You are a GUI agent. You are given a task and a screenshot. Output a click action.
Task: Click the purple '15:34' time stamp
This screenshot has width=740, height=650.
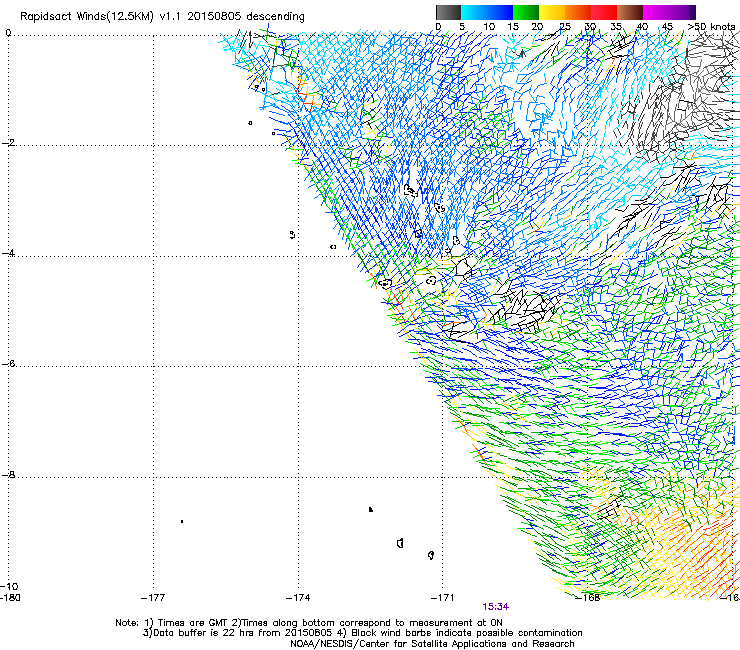pos(496,607)
